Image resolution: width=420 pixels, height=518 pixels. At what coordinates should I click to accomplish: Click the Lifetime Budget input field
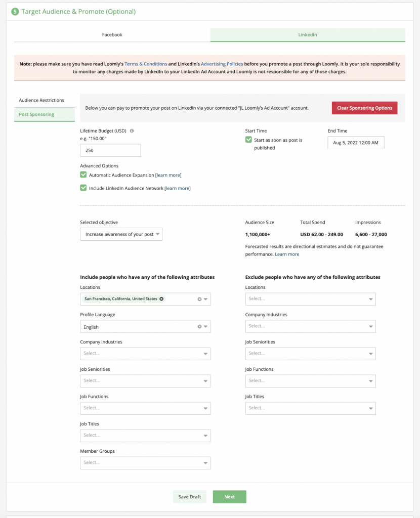pos(110,150)
